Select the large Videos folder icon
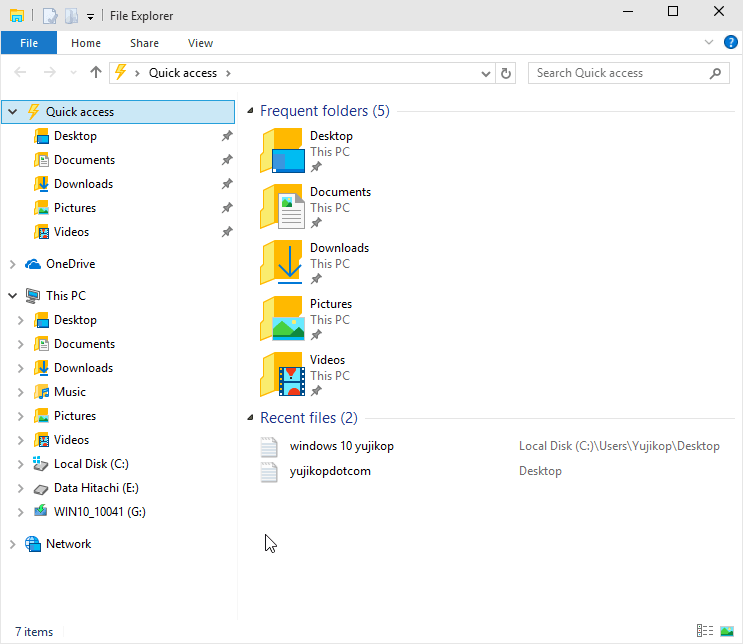 tap(282, 374)
